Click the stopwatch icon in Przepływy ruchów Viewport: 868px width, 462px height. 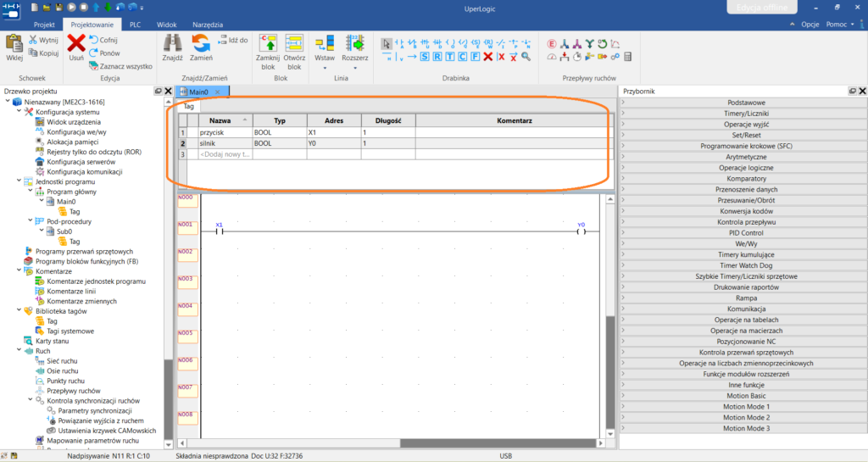click(x=576, y=57)
